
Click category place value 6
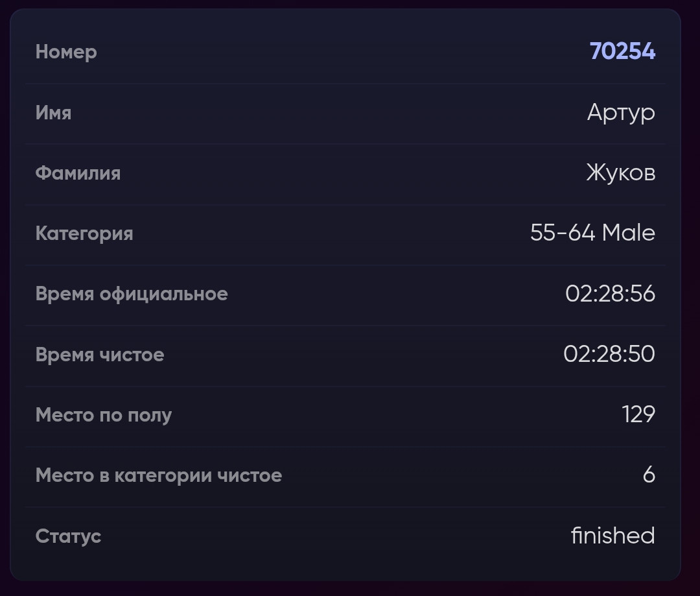coord(649,475)
